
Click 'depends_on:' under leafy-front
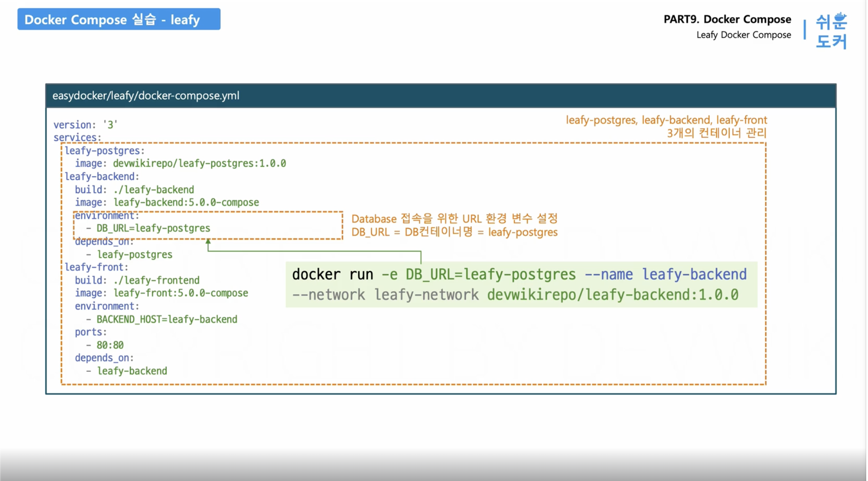point(104,358)
